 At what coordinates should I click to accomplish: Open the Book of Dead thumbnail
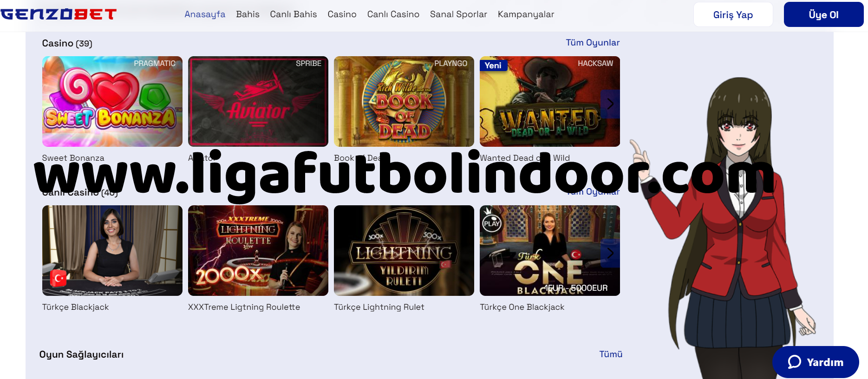[404, 102]
